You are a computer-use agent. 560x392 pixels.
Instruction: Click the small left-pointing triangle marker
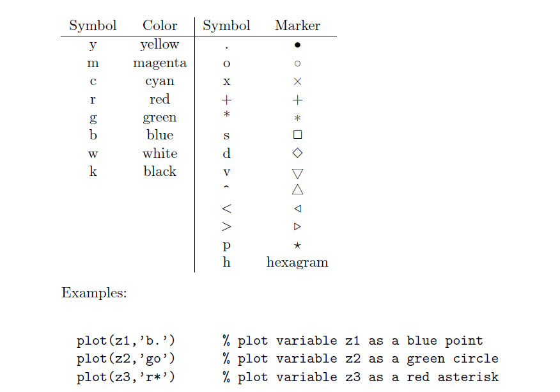pyautogui.click(x=297, y=208)
